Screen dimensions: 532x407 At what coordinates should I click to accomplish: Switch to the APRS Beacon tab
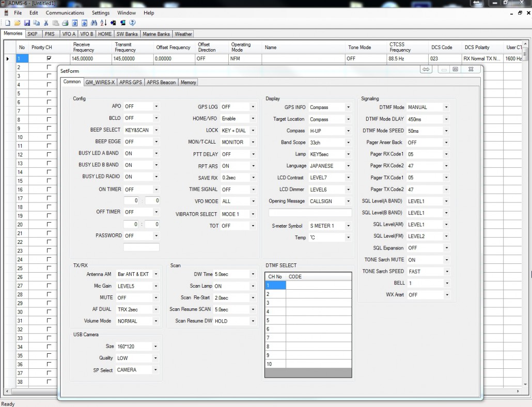pos(161,82)
